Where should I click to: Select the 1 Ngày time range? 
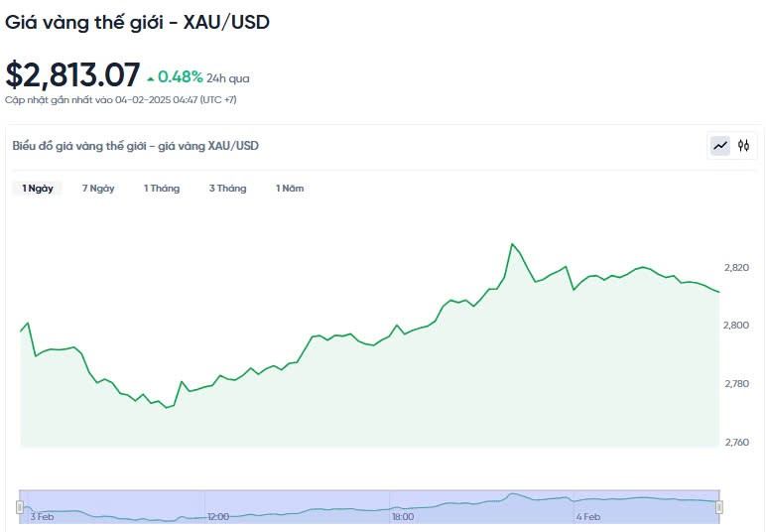click(38, 189)
